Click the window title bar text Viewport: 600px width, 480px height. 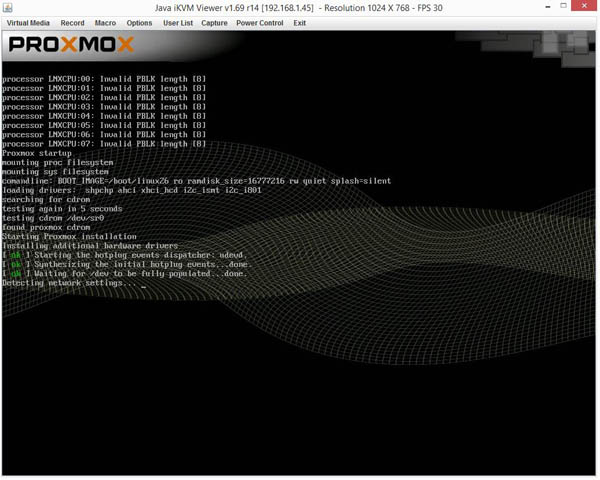click(x=298, y=8)
